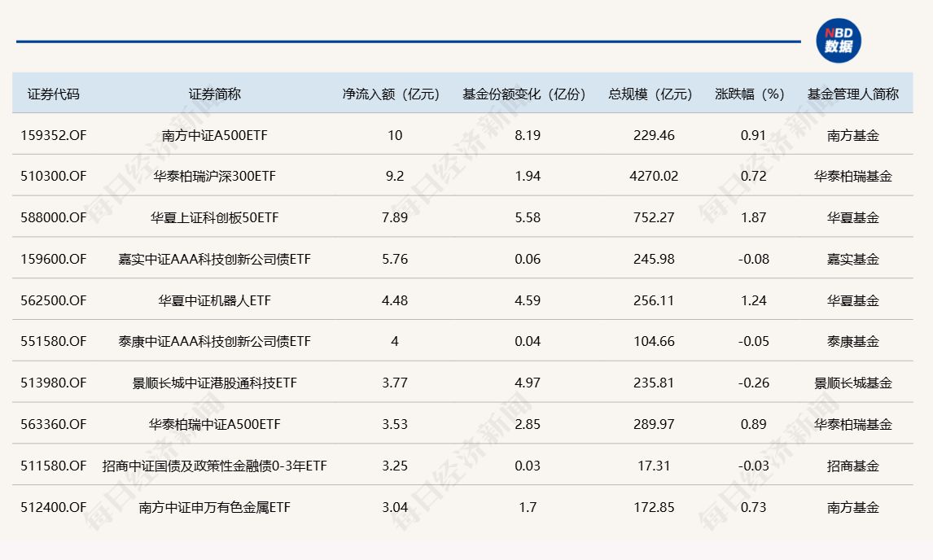The image size is (933, 560).
Task: Open 泰康中证AAA科技创新公司债ETF row name
Action: click(x=215, y=341)
